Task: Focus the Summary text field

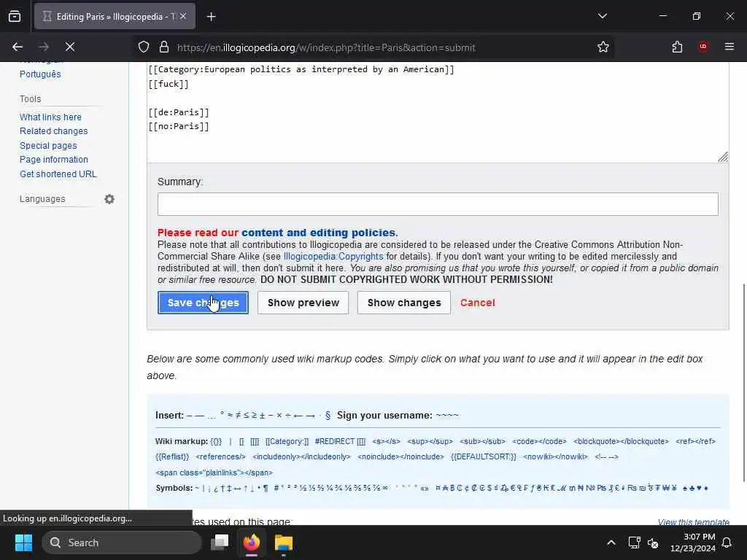Action: point(438,204)
